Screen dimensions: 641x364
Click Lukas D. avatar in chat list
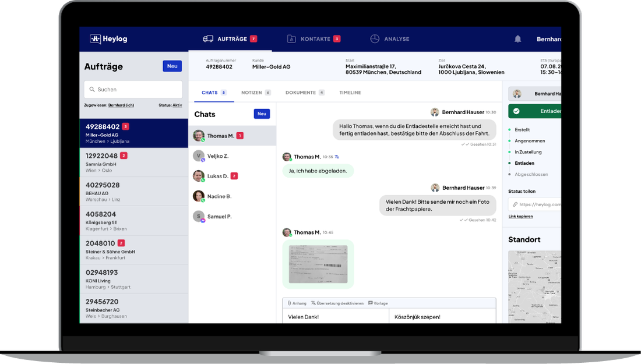coord(199,176)
